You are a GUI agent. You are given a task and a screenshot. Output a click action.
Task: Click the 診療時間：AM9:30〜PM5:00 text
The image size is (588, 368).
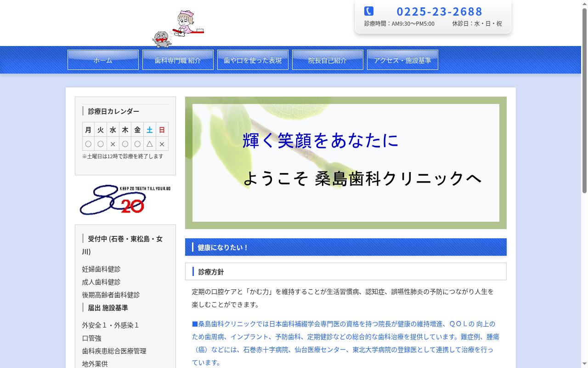(399, 23)
